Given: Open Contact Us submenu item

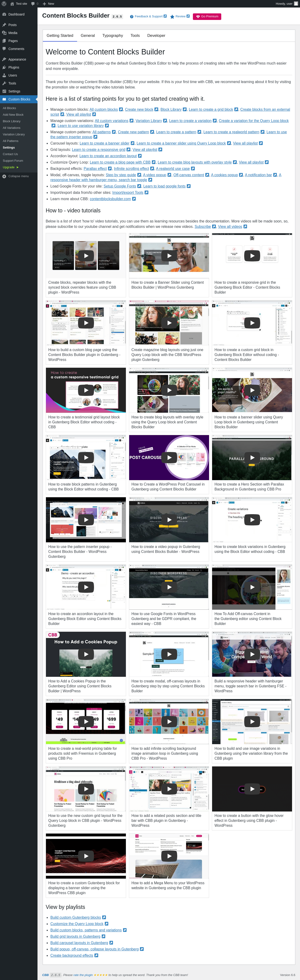Looking at the screenshot, I should 10,154.
